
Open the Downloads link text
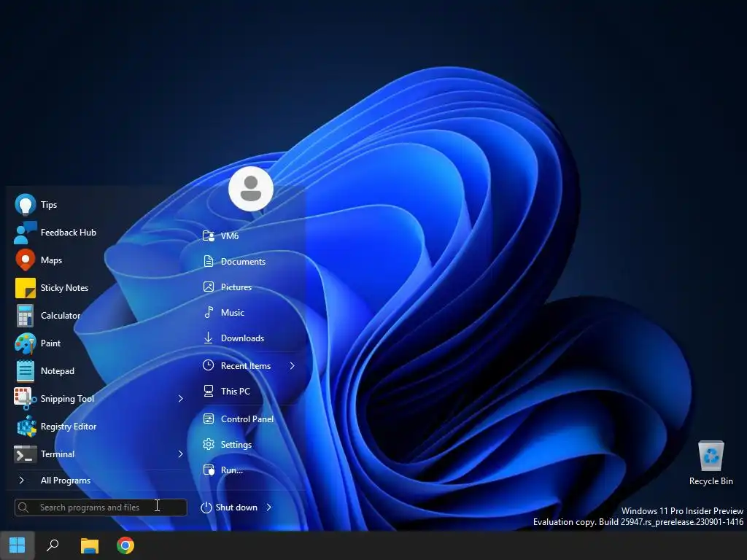point(242,338)
